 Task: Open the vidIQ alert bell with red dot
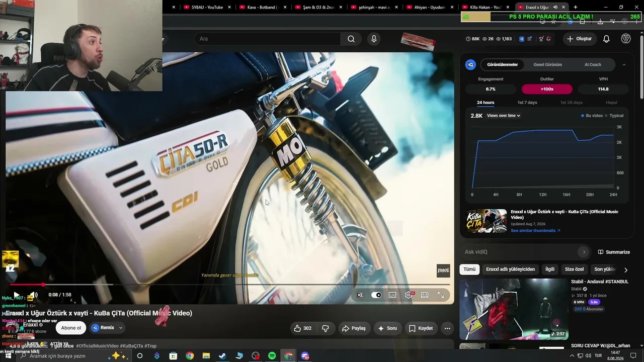tap(548, 39)
